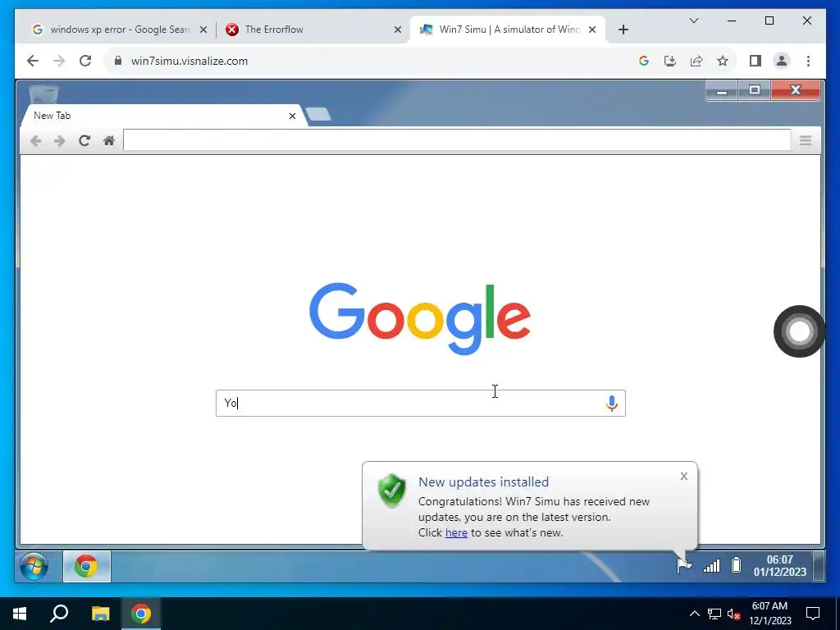Start voice search with the microphone icon
The width and height of the screenshot is (840, 630).
[612, 404]
